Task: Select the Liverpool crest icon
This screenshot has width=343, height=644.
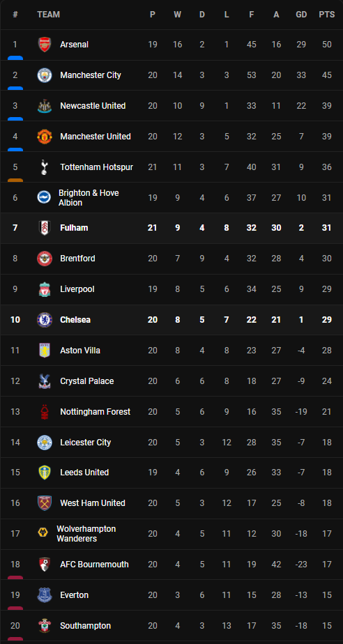Action: click(45, 289)
